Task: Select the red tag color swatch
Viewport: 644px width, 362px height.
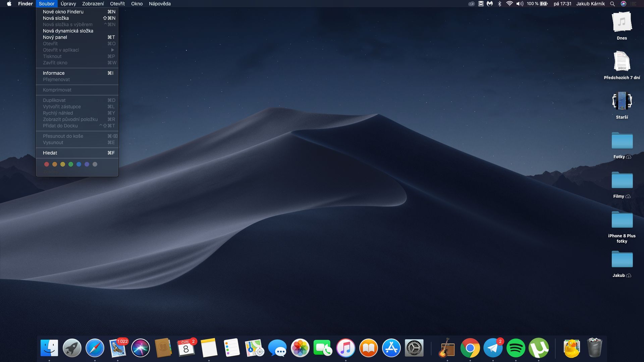Action: coord(47,164)
